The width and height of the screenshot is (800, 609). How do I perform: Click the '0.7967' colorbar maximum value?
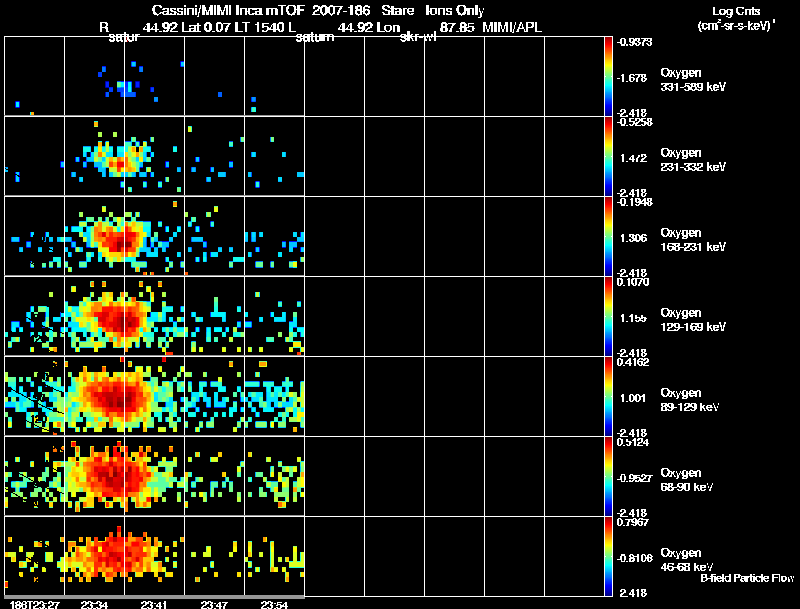point(633,522)
